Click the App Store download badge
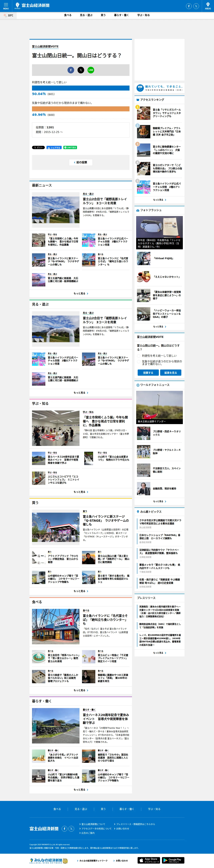Viewport: 214px width, 868px height. click(x=149, y=860)
